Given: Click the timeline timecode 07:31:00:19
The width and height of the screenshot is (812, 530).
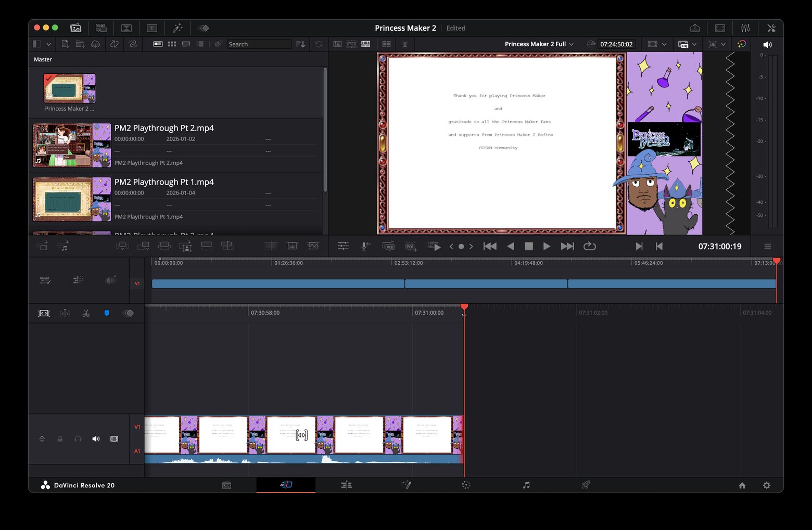Looking at the screenshot, I should (720, 247).
